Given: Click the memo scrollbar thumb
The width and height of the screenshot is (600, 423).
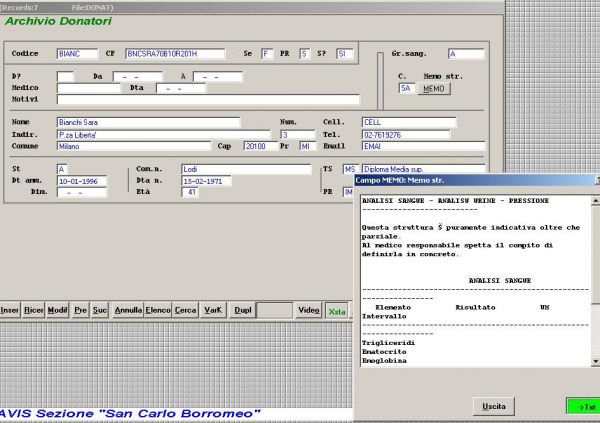Looking at the screenshot, I should click(x=596, y=255).
